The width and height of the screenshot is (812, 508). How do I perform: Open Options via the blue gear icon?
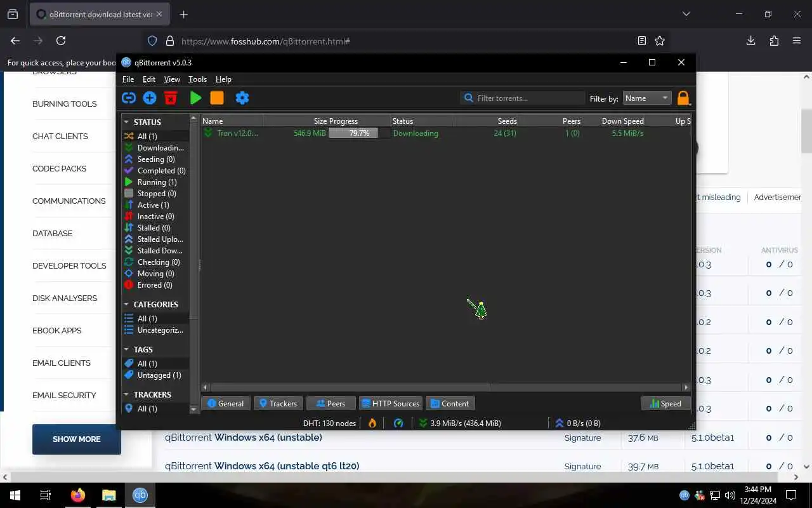point(242,98)
